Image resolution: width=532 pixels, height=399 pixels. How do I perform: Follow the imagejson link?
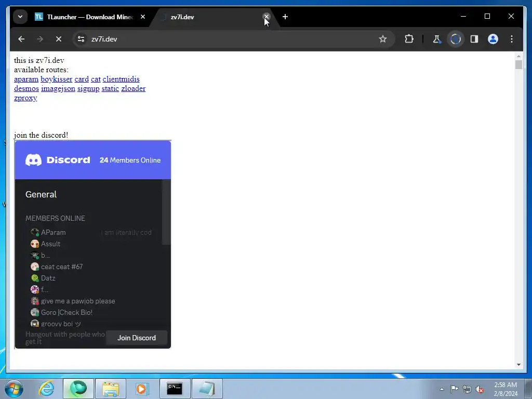(x=58, y=88)
